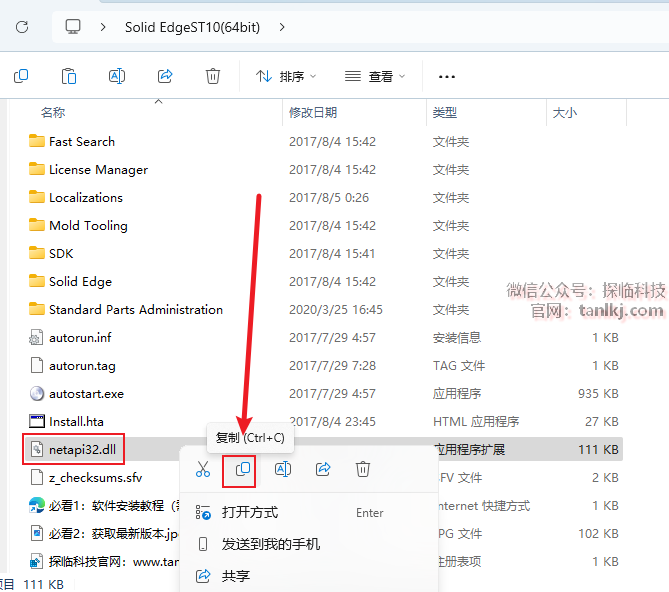This screenshot has height=592, width=669.
Task: Click the autostart.exe disc icon
Action: coord(37,394)
